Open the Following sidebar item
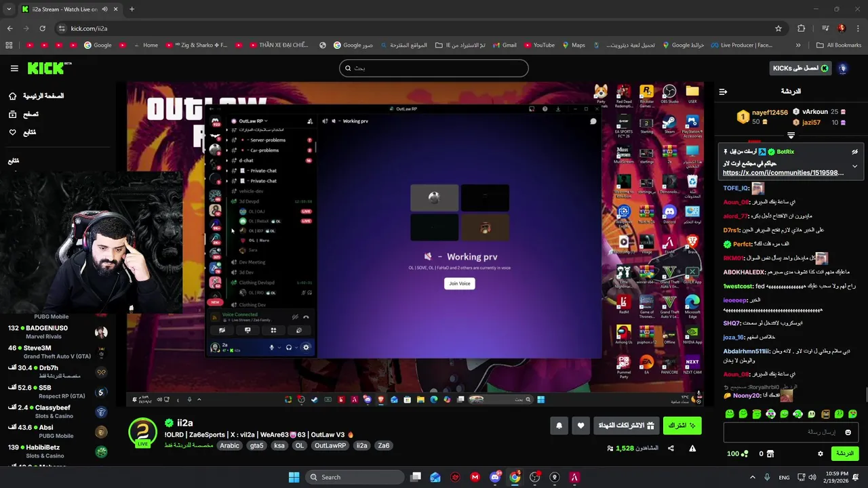Screen dimensions: 868x488 tap(22, 132)
